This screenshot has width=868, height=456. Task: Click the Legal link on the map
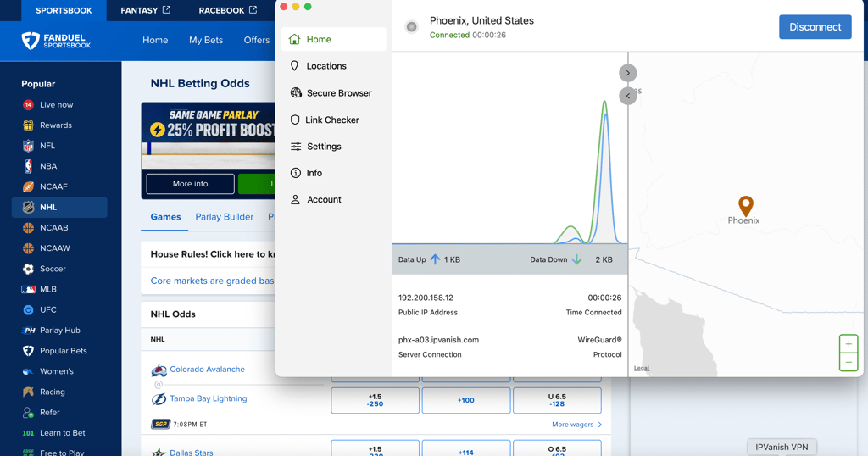642,368
